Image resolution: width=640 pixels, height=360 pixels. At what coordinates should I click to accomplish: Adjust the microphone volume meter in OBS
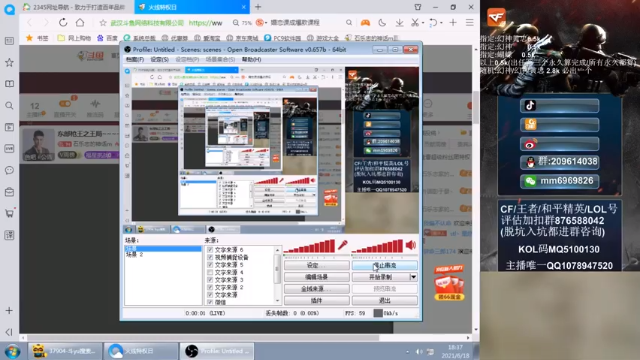[309, 246]
